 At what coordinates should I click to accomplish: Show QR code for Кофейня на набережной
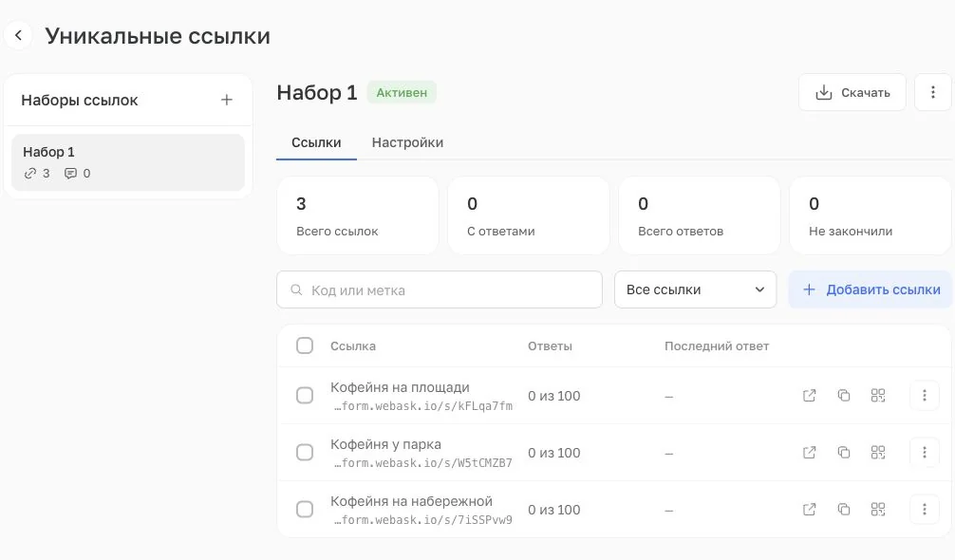click(x=878, y=510)
